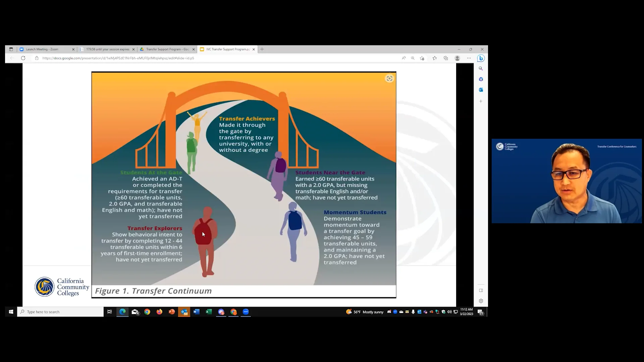
Task: Click the address bar URL field
Action: click(134, 58)
